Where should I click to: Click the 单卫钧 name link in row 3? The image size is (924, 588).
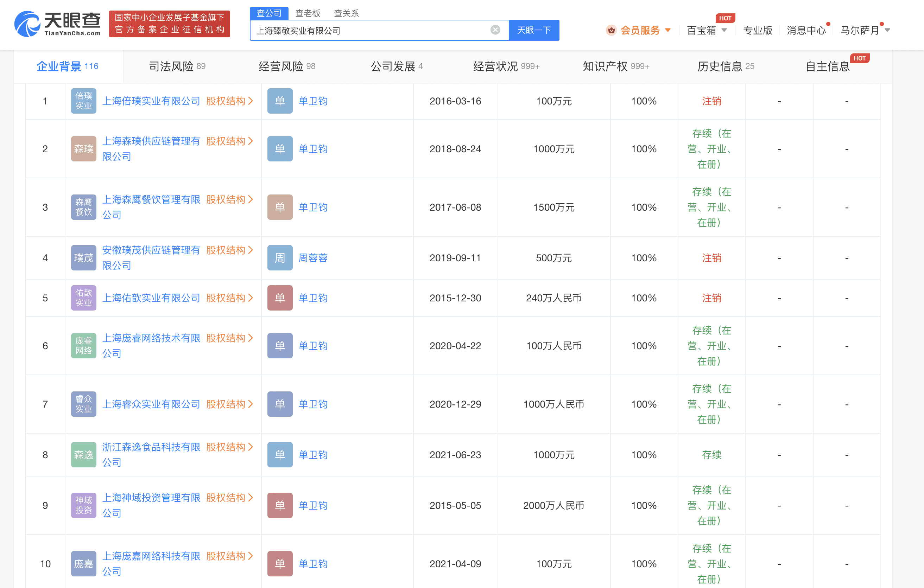[313, 207]
